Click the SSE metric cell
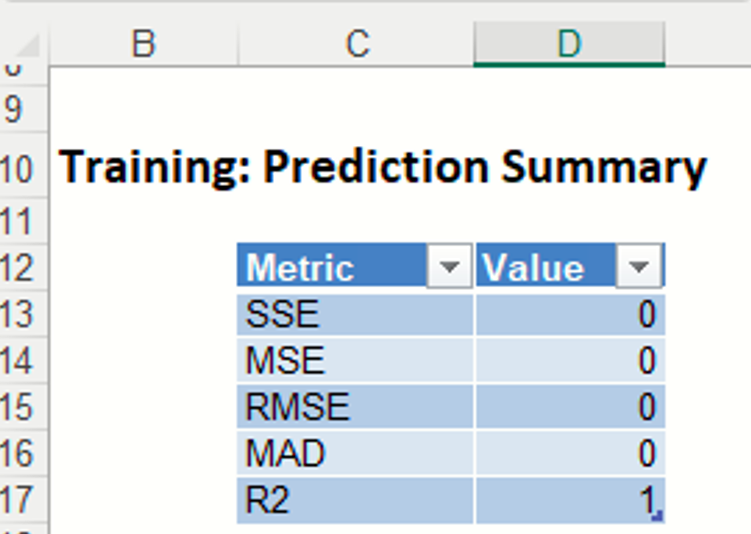 tap(355, 315)
